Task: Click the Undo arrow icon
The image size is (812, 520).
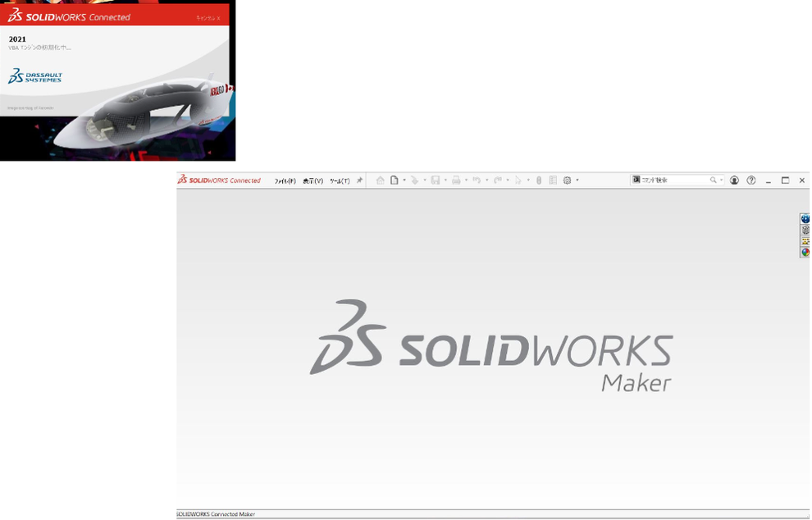Action: click(x=477, y=180)
